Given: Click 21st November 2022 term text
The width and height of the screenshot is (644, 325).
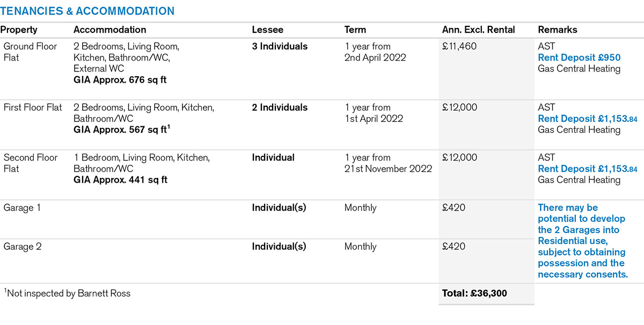Looking at the screenshot, I should [x=388, y=169].
